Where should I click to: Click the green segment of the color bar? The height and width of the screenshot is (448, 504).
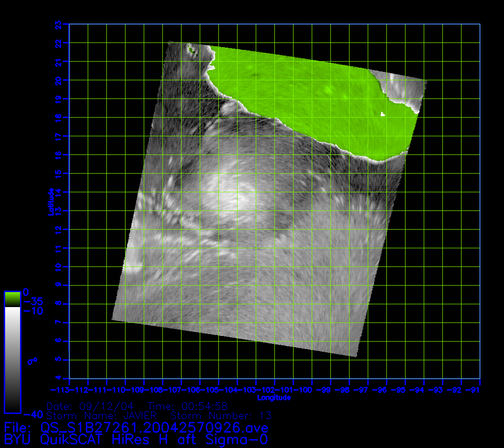tap(12, 299)
